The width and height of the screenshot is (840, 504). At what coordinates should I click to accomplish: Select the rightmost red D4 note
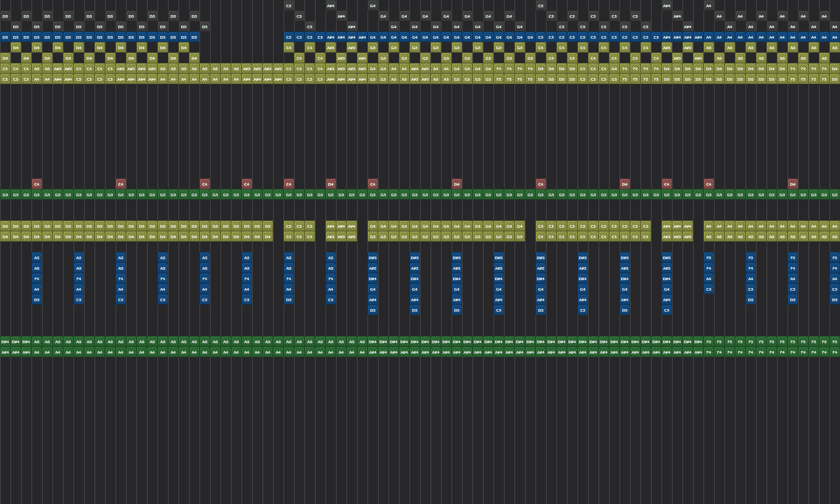coord(793,184)
